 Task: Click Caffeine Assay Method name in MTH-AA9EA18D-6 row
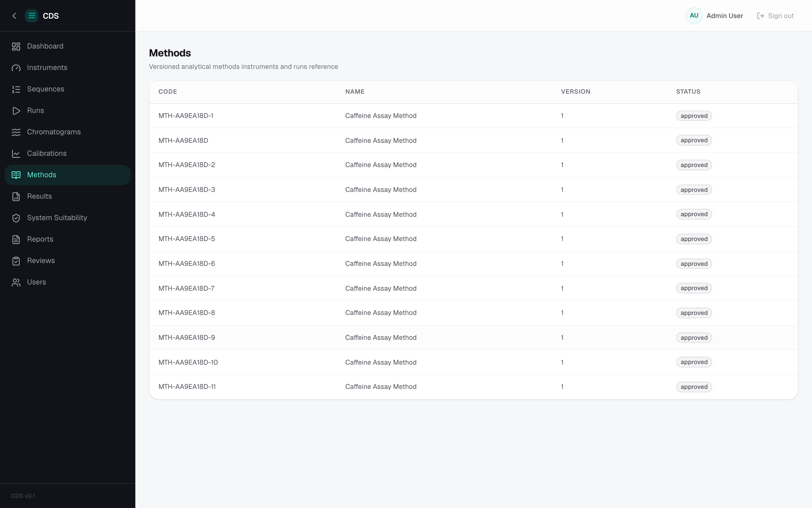(381, 264)
